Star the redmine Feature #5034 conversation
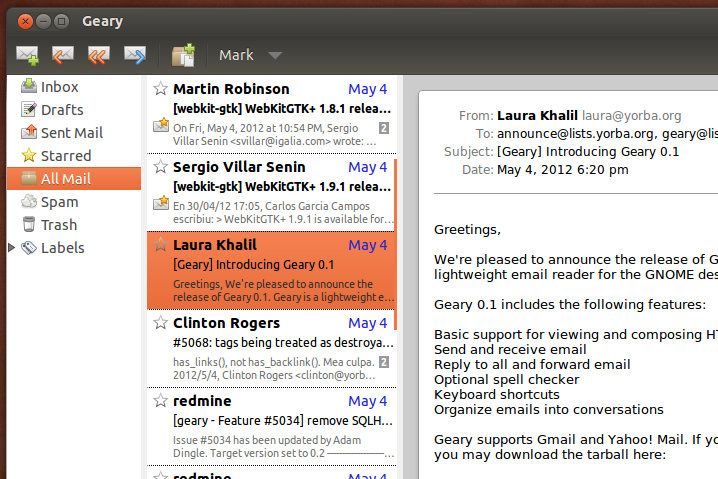This screenshot has height=479, width=718. pos(160,400)
